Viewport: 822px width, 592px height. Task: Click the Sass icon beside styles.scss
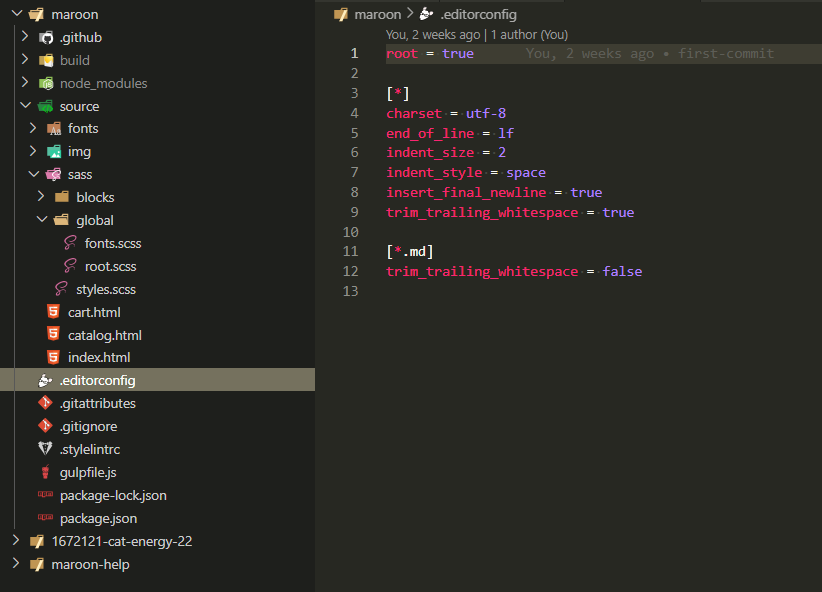[61, 289]
